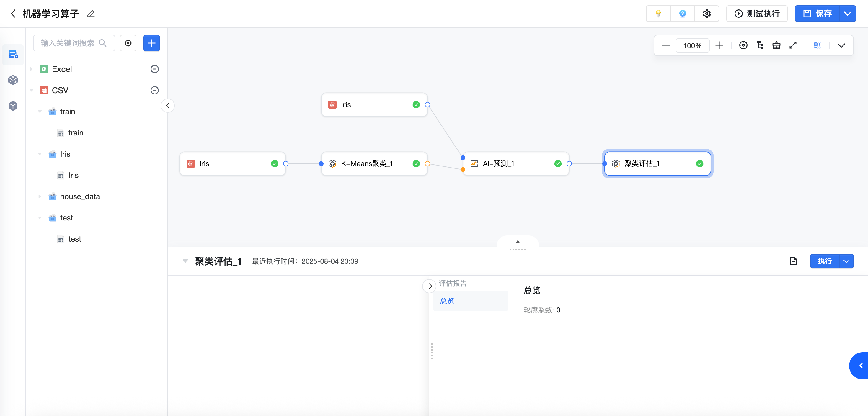Select the train table item
This screenshot has width=868, height=416.
pos(76,133)
